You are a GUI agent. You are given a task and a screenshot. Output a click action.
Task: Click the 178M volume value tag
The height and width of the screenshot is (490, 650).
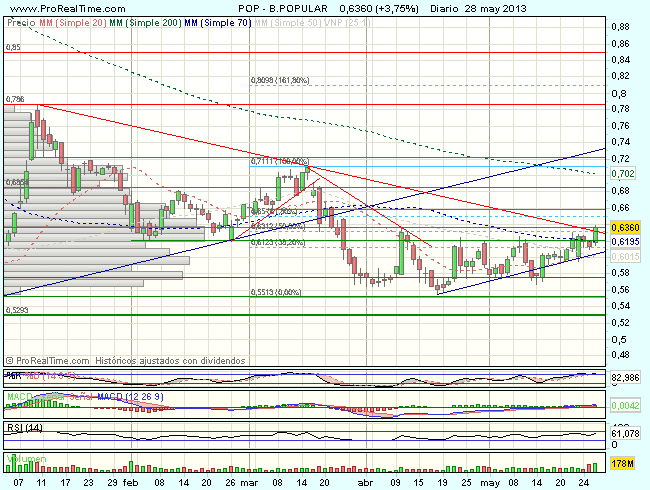click(621, 463)
